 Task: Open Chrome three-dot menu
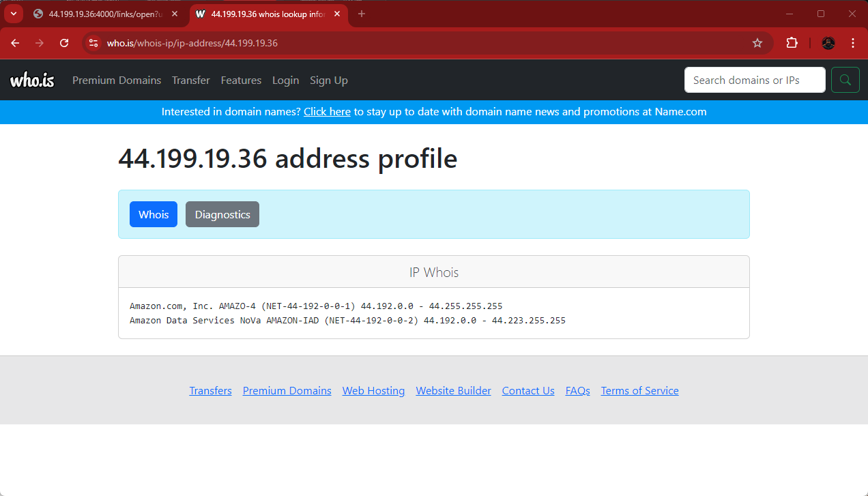click(853, 43)
